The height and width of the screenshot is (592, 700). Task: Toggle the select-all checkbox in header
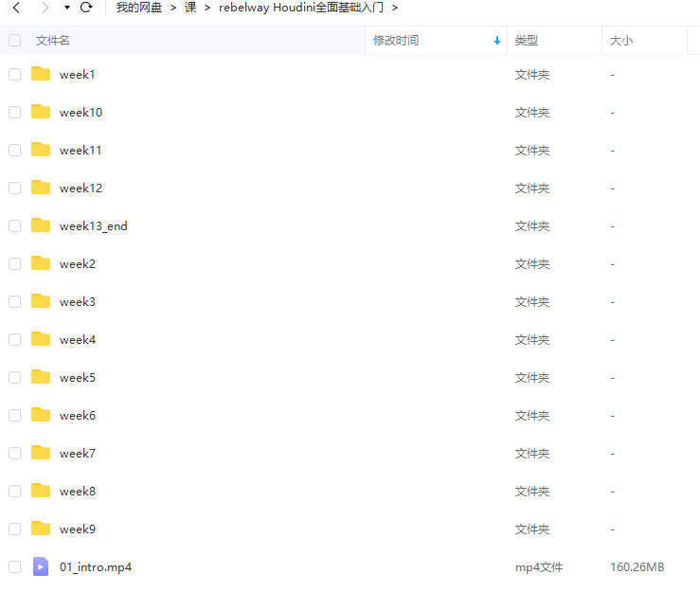click(x=14, y=41)
